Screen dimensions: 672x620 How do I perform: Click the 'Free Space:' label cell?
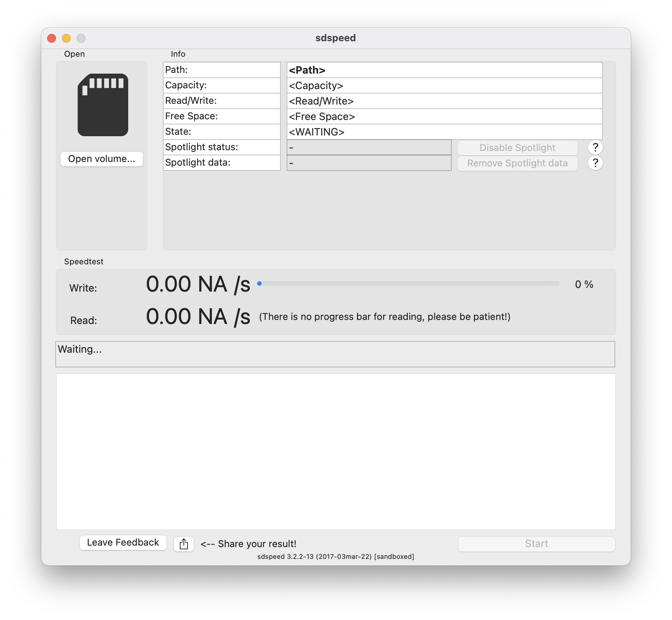[222, 116]
